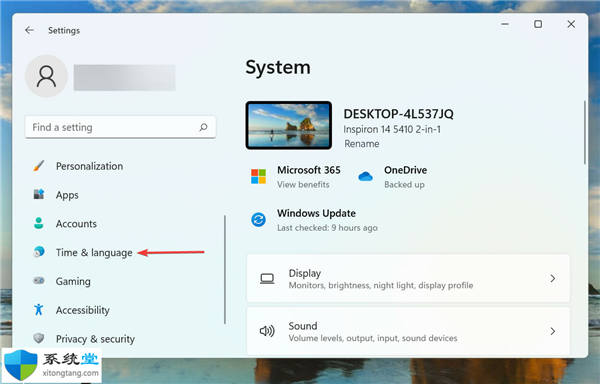Click the Rename link under device name

362,144
